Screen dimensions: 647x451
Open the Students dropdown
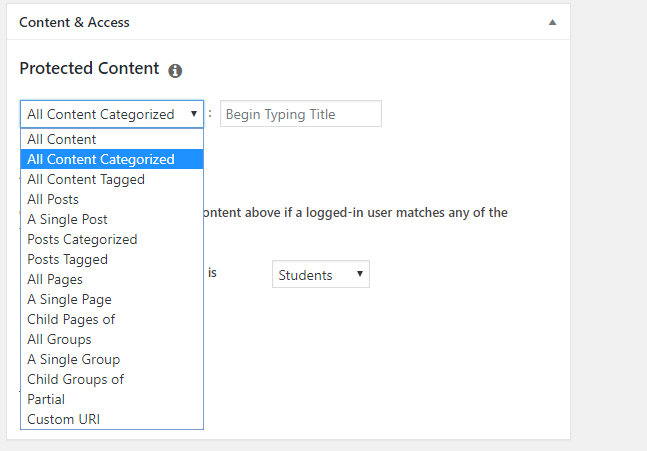click(x=321, y=274)
